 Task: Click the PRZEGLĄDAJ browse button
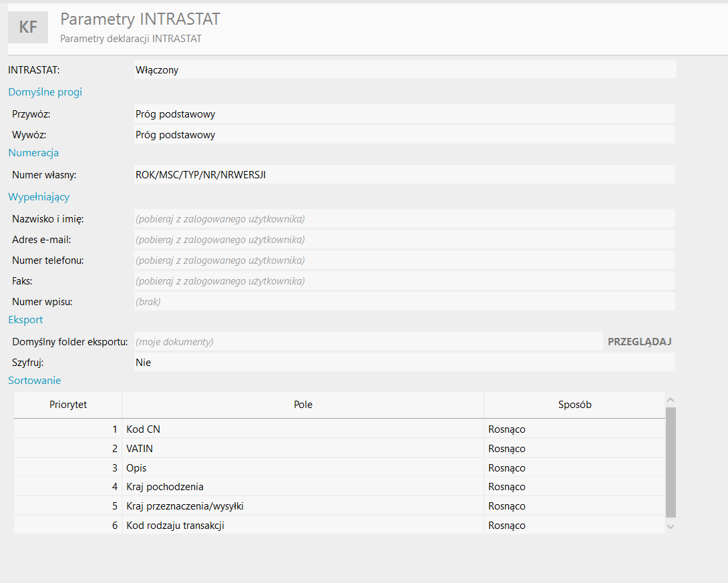tap(639, 342)
